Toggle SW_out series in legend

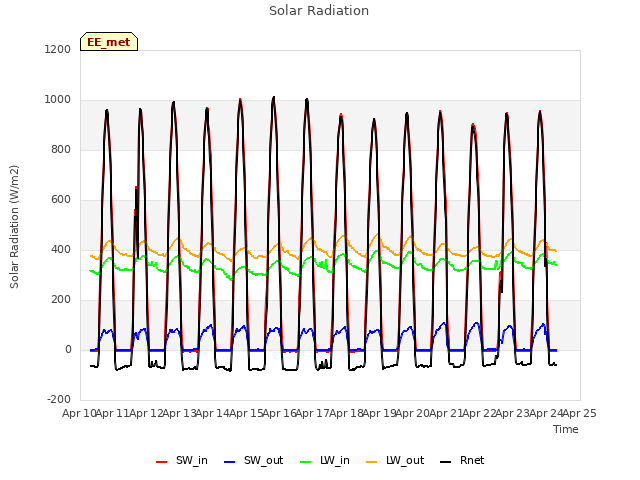(253, 461)
